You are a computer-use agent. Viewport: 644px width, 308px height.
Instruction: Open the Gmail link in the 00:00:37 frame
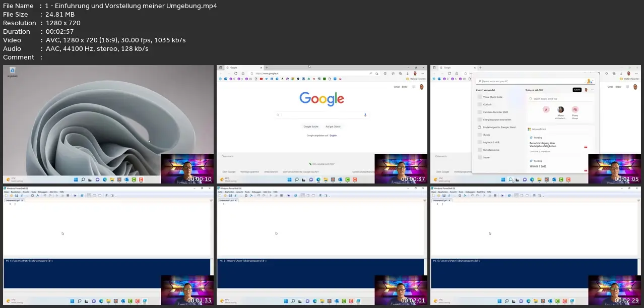pyautogui.click(x=397, y=87)
